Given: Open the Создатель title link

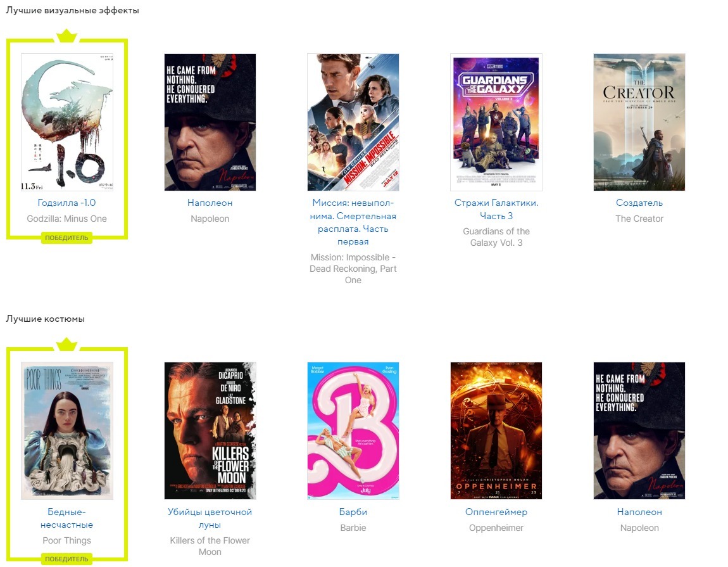Looking at the screenshot, I should click(639, 203).
